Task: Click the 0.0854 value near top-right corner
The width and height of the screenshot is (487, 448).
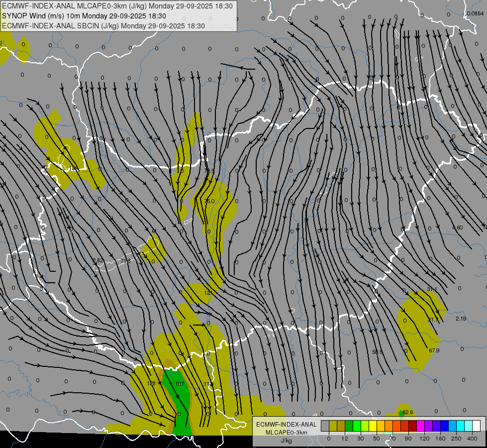Action: click(475, 13)
